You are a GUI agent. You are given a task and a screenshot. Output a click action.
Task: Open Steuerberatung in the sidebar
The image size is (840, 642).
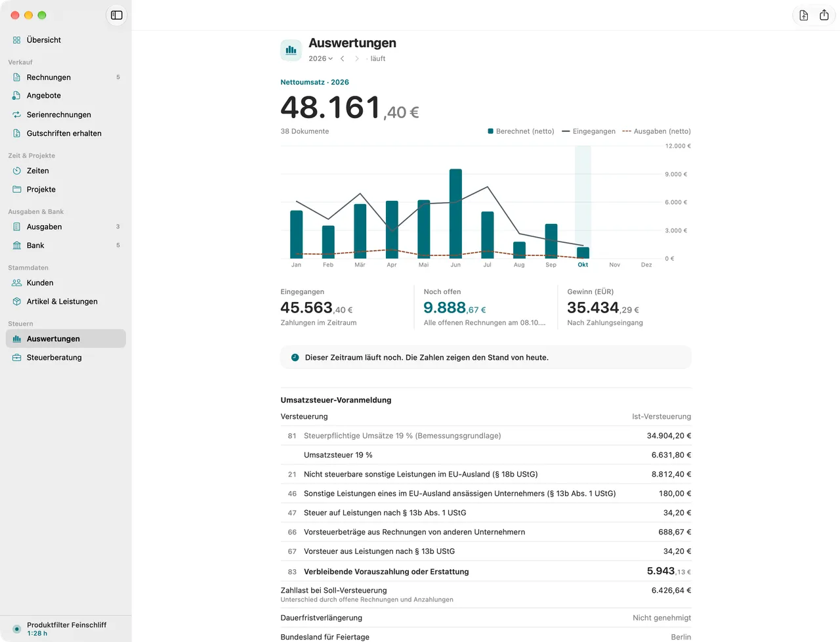tap(66, 358)
